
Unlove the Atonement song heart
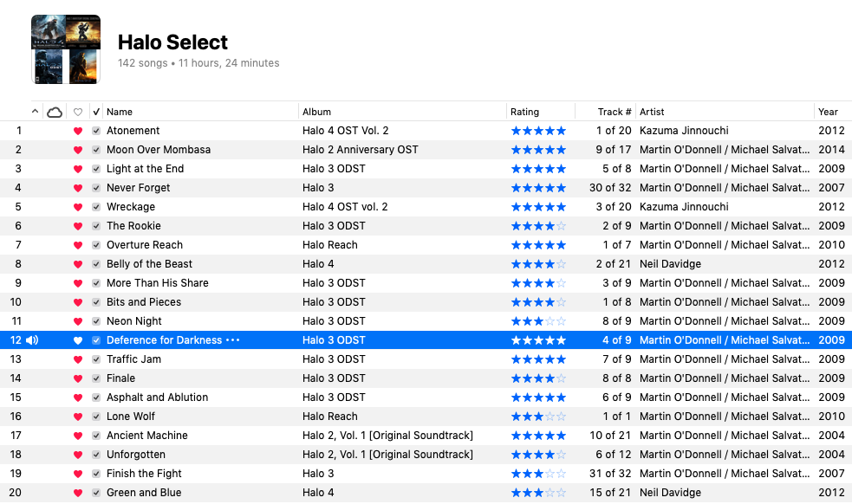click(78, 131)
